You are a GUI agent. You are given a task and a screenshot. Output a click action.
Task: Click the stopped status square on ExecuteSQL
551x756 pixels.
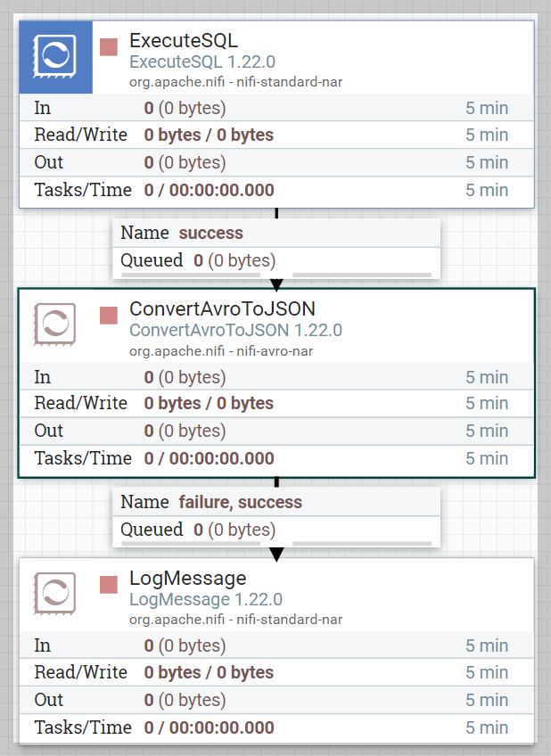pos(109,47)
